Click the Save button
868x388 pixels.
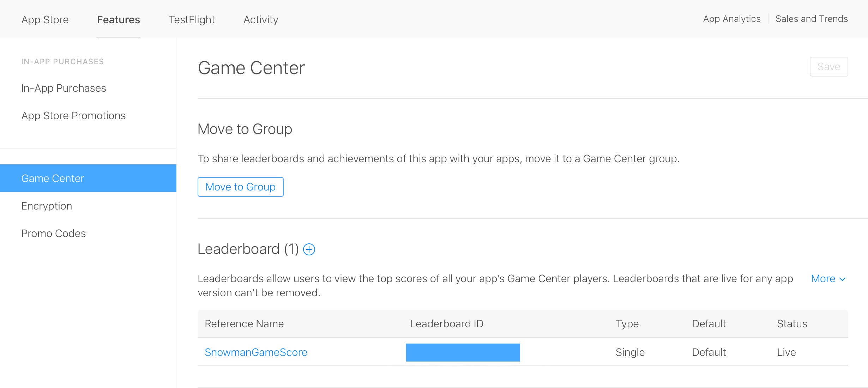pyautogui.click(x=829, y=67)
